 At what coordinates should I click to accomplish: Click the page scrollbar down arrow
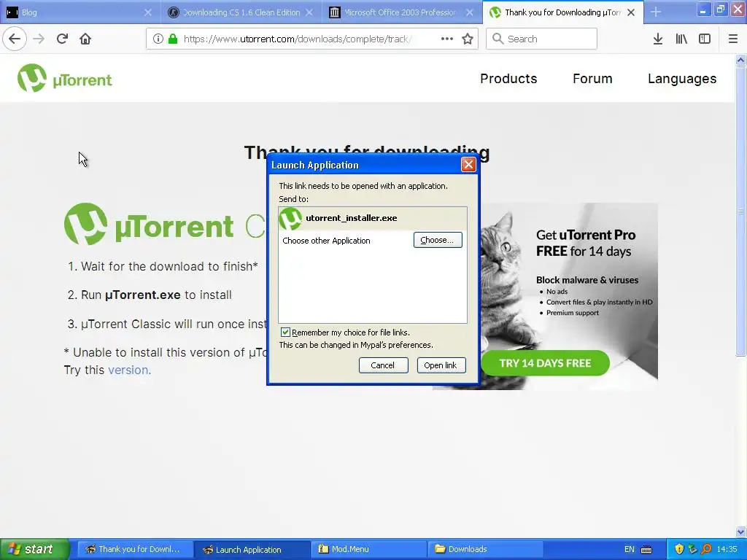point(740,532)
